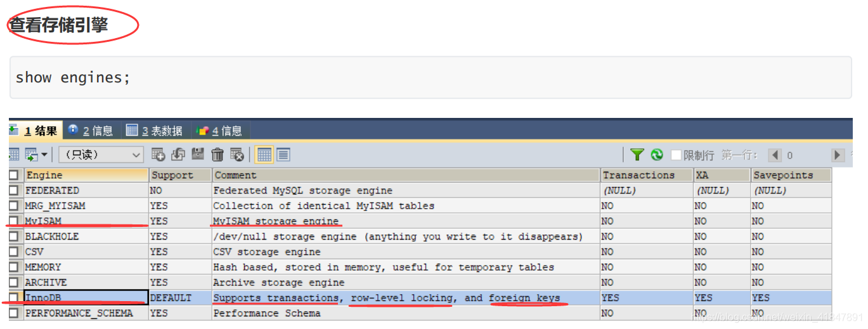This screenshot has width=868, height=329.
Task: Click the 'CSV storage engine' comment cell
Action: (406, 252)
